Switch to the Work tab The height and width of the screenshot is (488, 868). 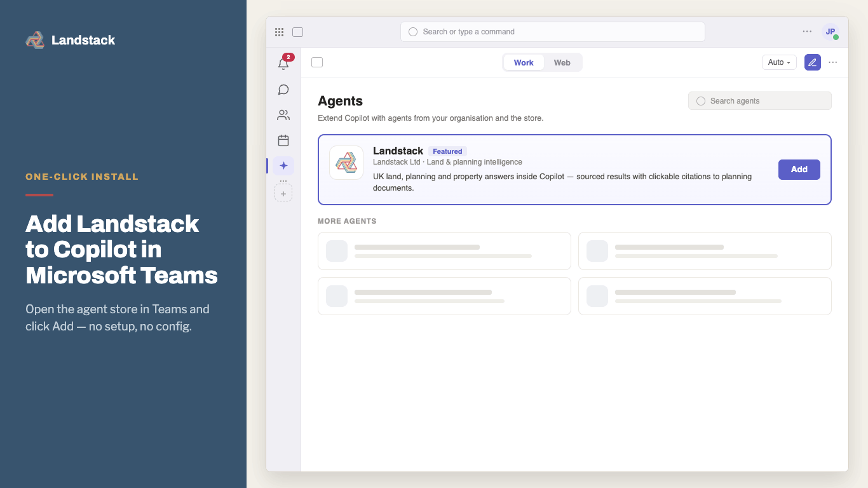tap(524, 62)
